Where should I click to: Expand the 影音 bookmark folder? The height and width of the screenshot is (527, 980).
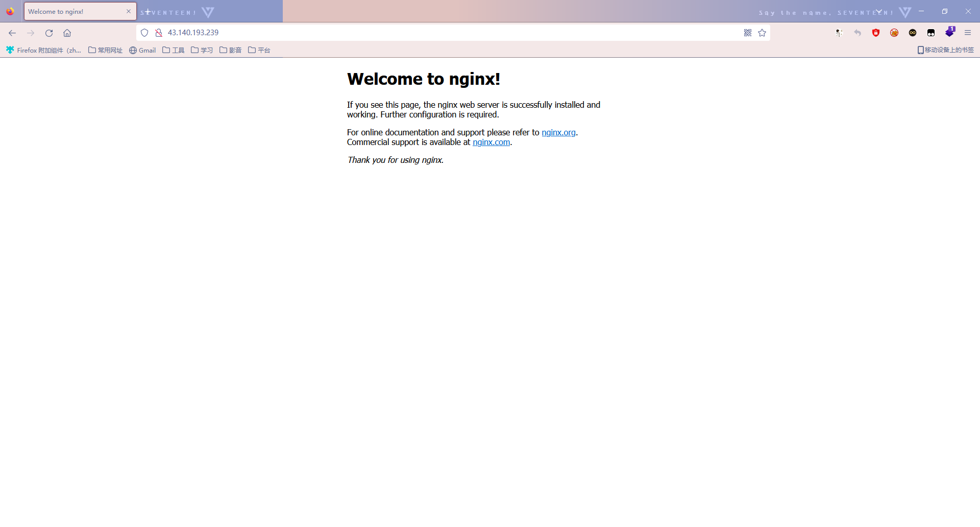[231, 50]
